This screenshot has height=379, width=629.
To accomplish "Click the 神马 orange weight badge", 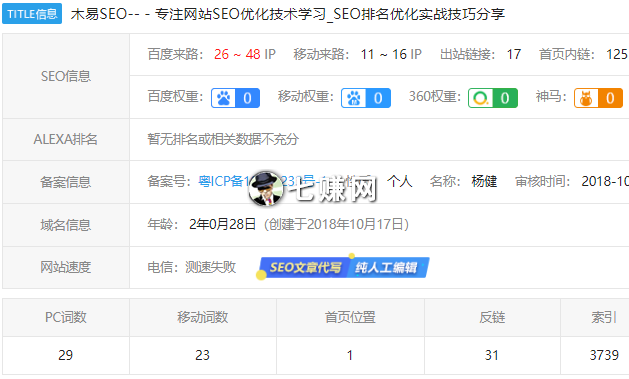I will 598,98.
